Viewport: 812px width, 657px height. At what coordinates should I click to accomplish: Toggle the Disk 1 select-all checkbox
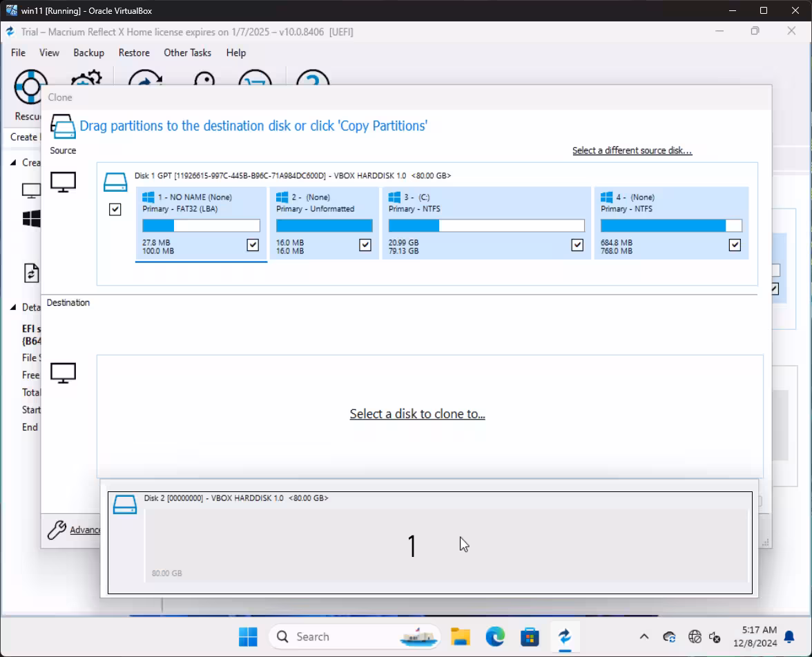point(115,210)
